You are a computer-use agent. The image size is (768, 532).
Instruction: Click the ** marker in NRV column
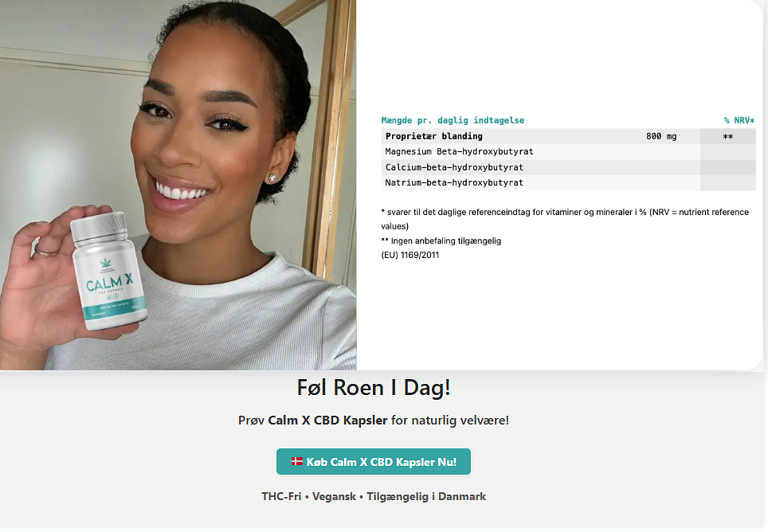(x=728, y=136)
